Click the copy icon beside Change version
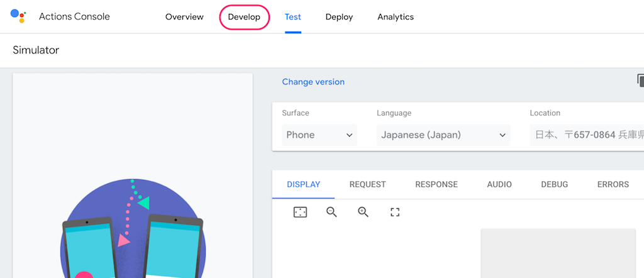The height and width of the screenshot is (278, 644). pos(640,81)
